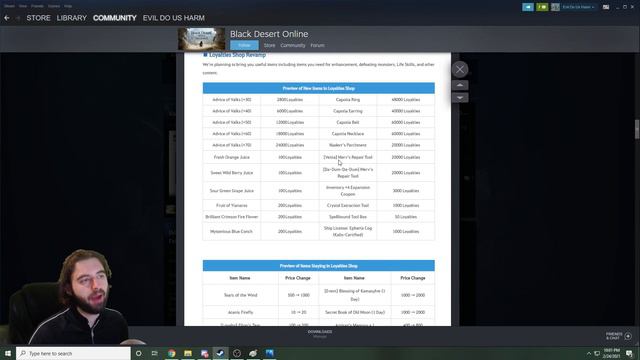
Task: Open the View menu in the menu bar
Action: click(x=23, y=6)
